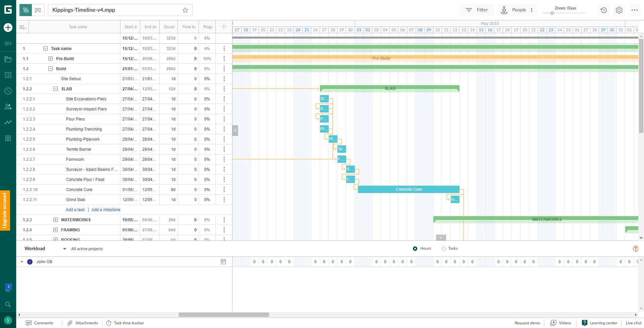Open the Integrations grid icon in sidebar
This screenshot has width=644, height=328.
click(8, 138)
